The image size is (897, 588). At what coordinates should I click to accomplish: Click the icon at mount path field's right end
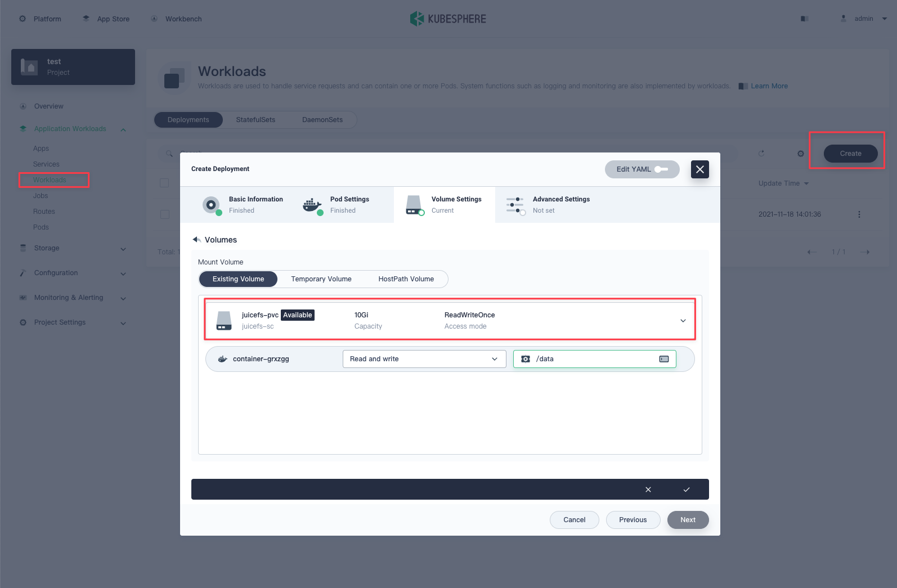tap(663, 359)
